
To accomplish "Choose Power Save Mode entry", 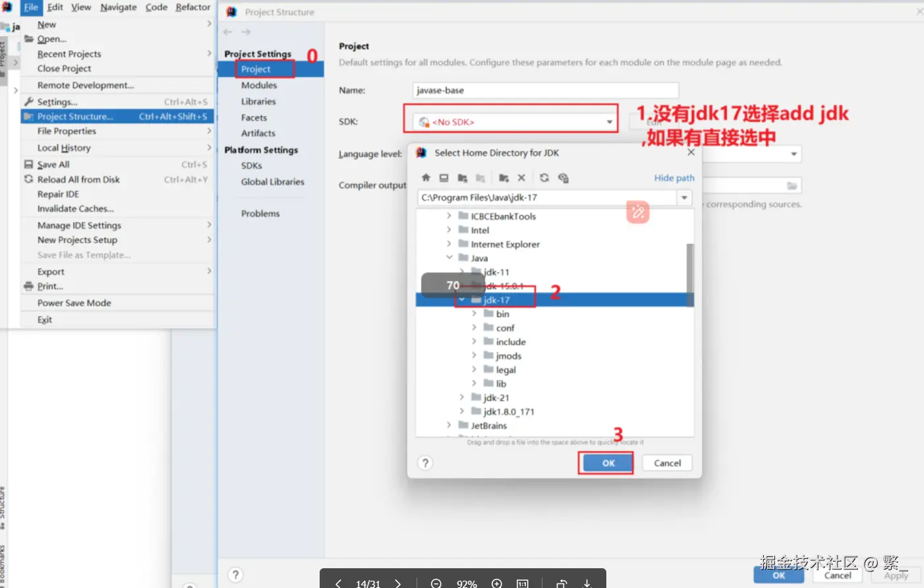I will 117,303.
